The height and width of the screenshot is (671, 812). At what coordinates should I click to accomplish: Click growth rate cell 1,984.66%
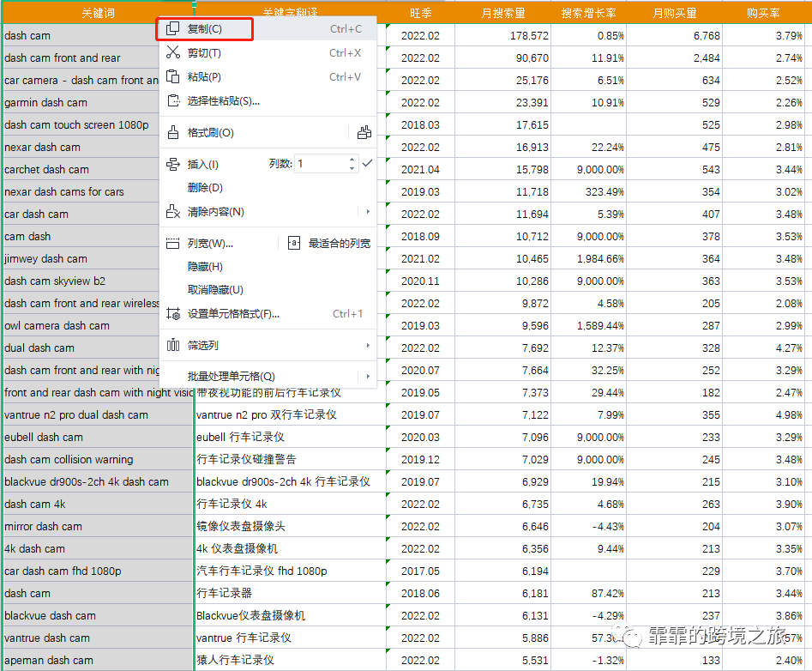pos(589,258)
